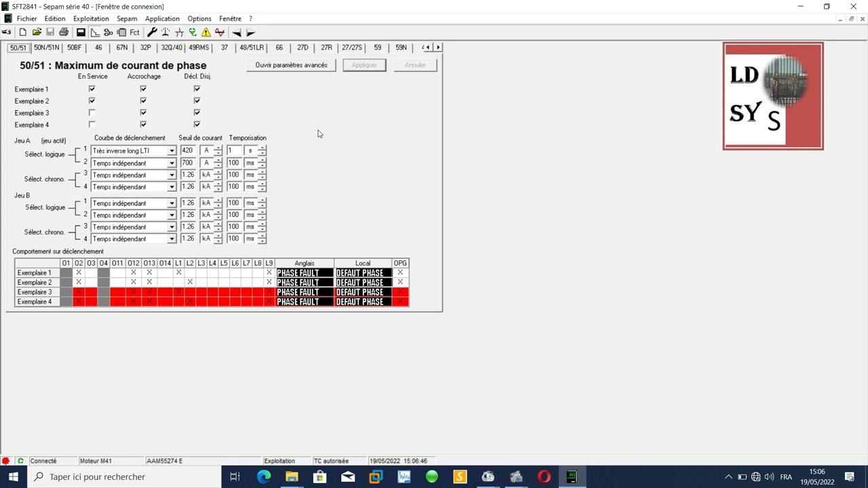Open Mail app from taskbar

point(348,476)
